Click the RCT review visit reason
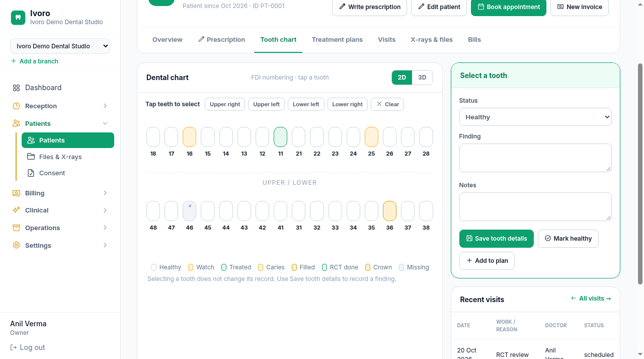Screen dimensions: 644x359 (512, 354)
